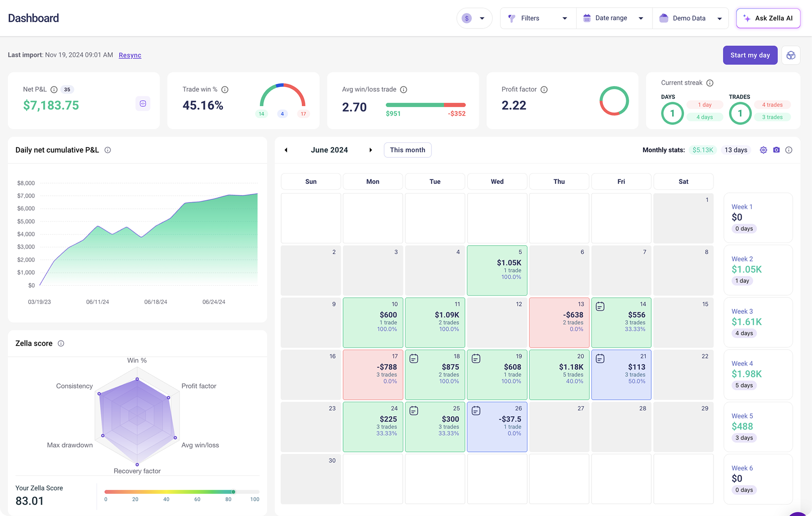This screenshot has width=812, height=516.
Task: Click the Daily net cumulative P&L info icon
Action: tap(107, 150)
